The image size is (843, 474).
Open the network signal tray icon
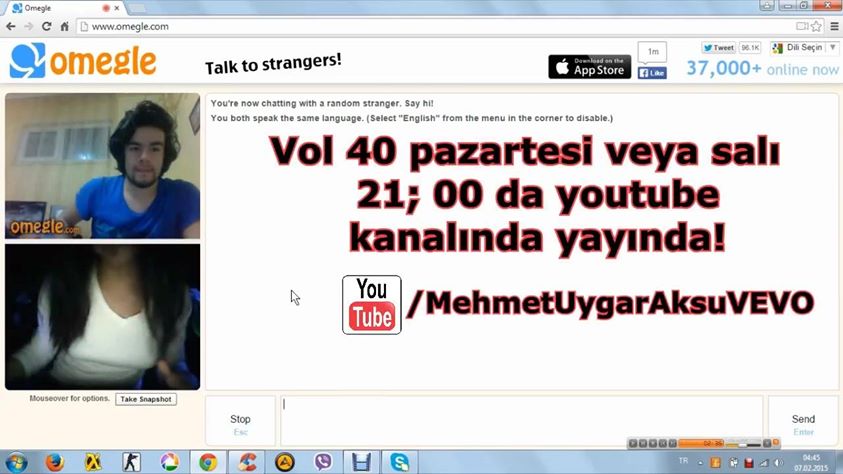[763, 463]
